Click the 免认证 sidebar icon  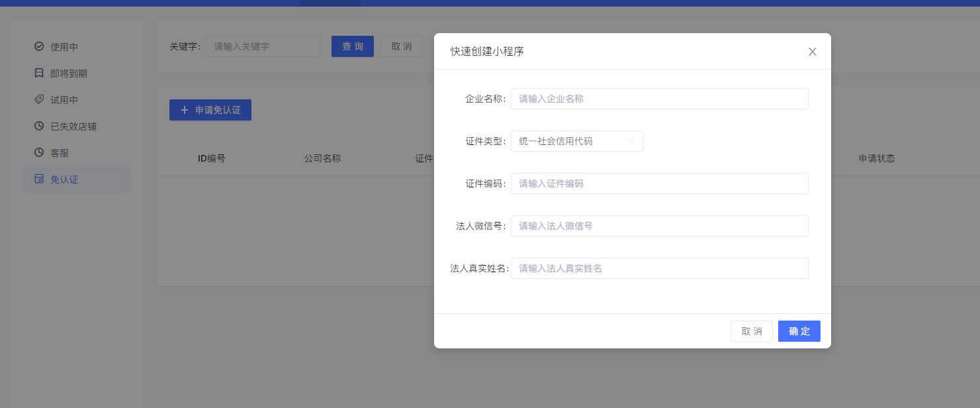[39, 179]
